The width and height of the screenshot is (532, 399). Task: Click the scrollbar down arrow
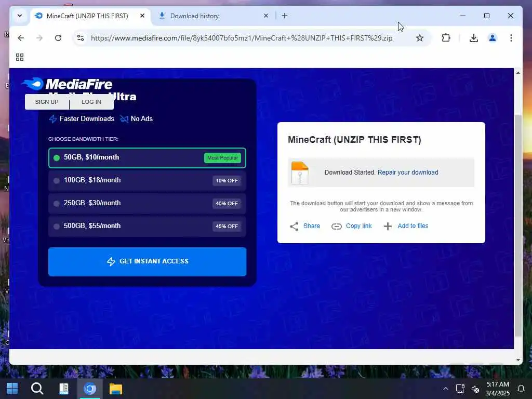(518, 360)
